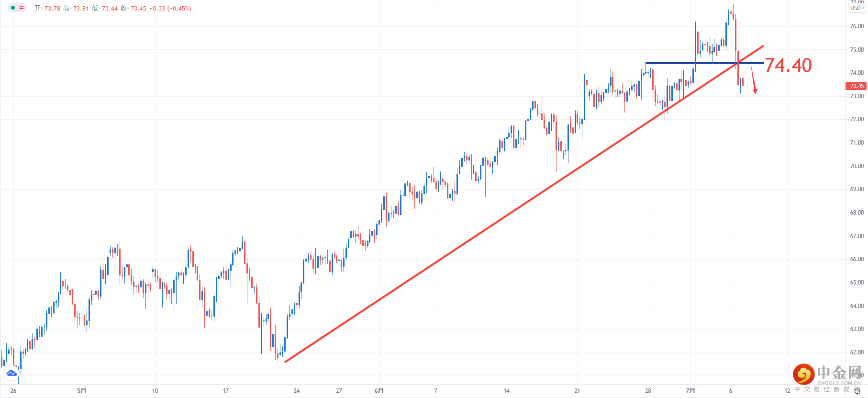
Task: Open chart settings gear icon
Action: pyautogui.click(x=857, y=391)
